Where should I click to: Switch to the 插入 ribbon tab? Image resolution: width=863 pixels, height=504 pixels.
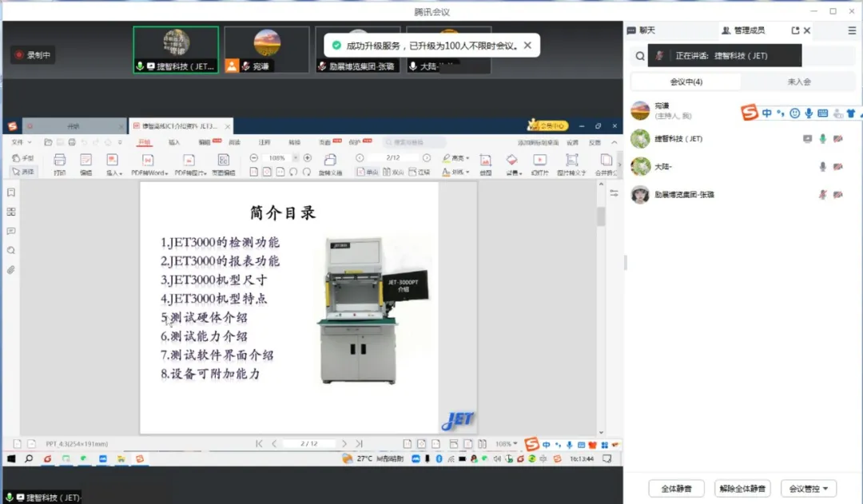click(x=174, y=142)
